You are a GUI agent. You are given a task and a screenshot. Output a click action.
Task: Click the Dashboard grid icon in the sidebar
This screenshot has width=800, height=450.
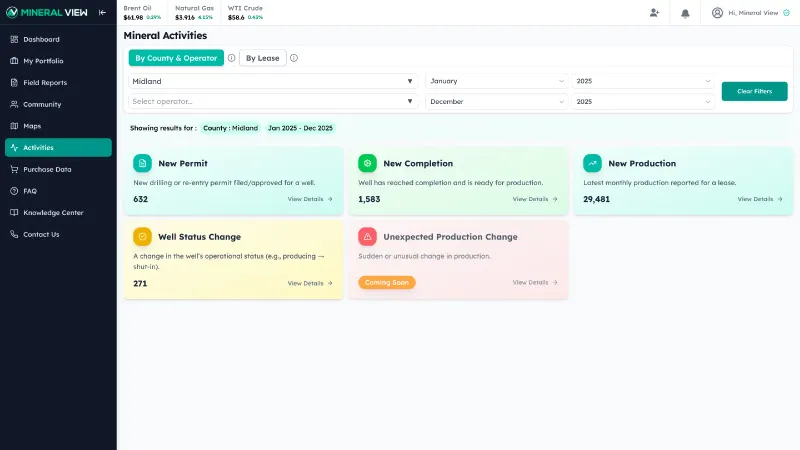14,39
